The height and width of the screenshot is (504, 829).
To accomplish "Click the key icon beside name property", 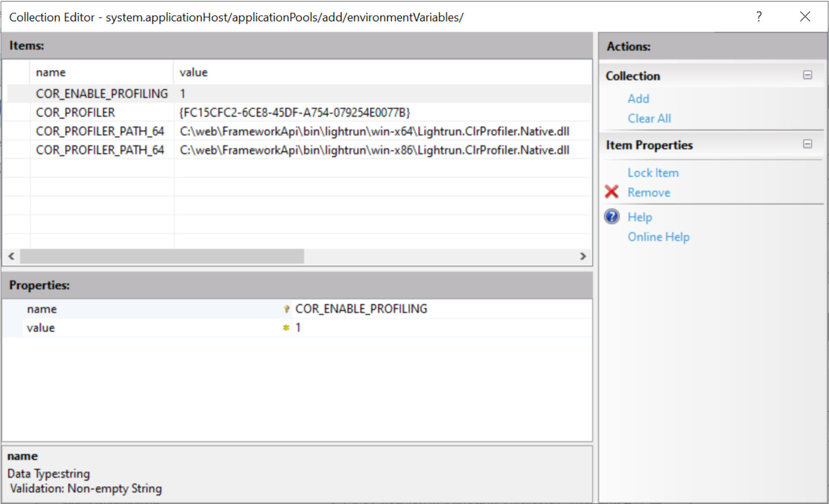I will pos(286,309).
